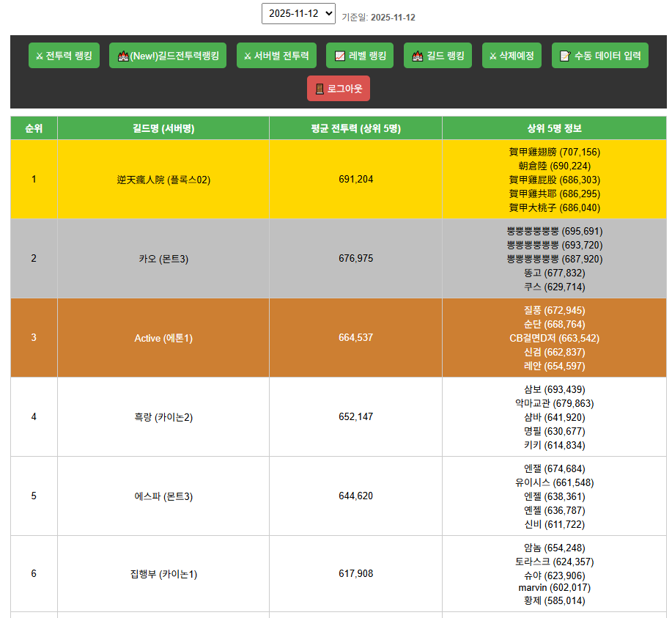This screenshot has width=672, height=618.
Task: Click the castle icon on (New!)길드전투력랭킹
Action: point(122,56)
